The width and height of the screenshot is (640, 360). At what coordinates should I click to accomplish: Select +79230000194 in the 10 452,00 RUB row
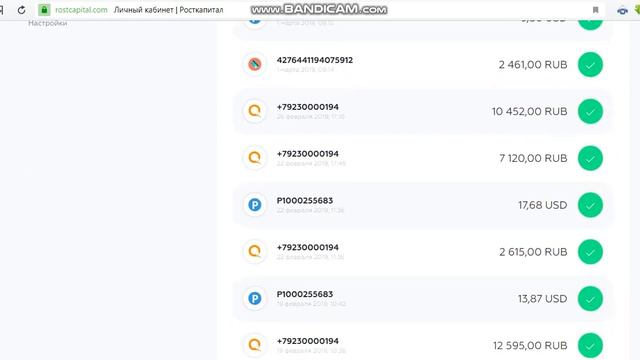[308, 107]
